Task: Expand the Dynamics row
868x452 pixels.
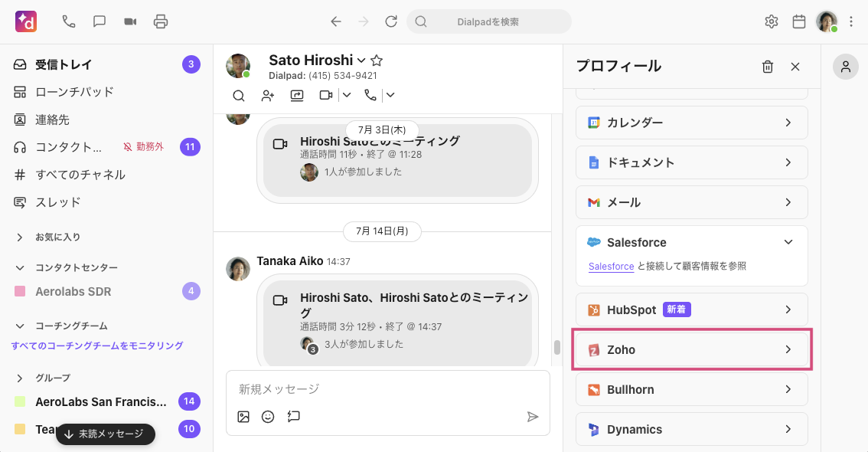Action: tap(692, 429)
